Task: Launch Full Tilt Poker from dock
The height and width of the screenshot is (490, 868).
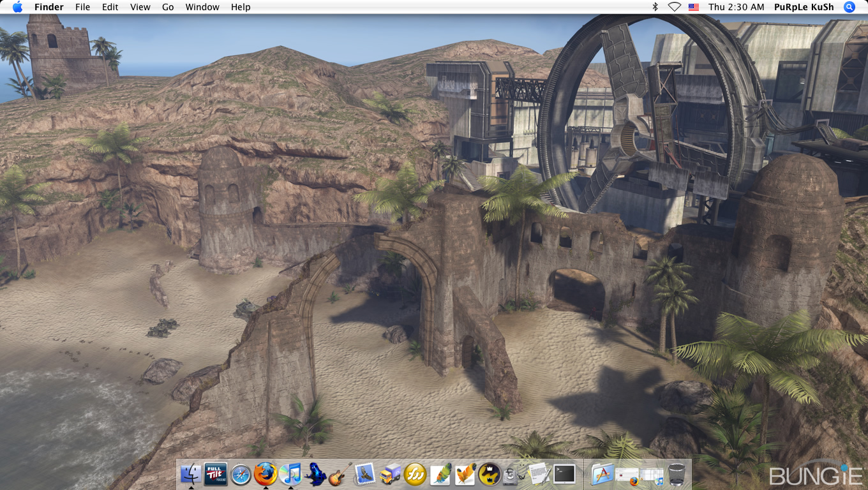Action: pyautogui.click(x=216, y=474)
